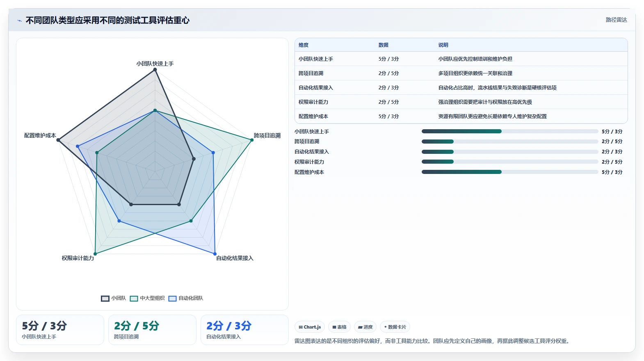644x361 pixels.
Task: Click radar axis label 自动化结果接入
Action: pos(235,258)
